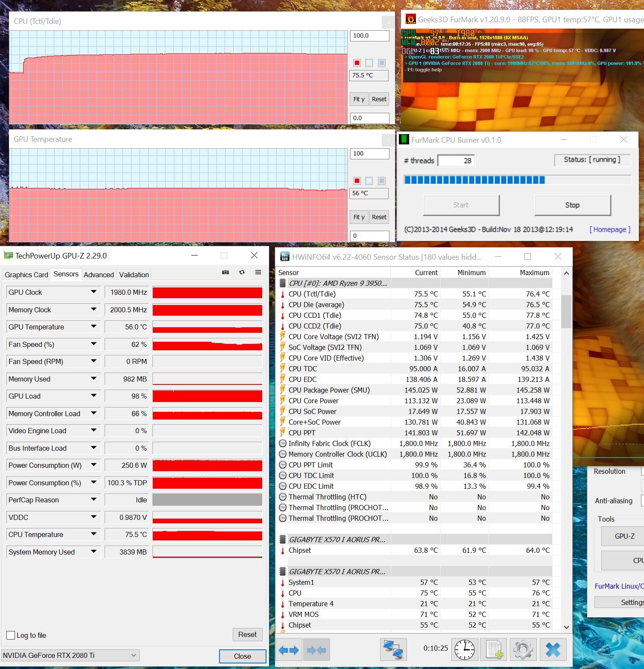Click HWiNFO log file with plus icon
Image resolution: width=644 pixels, height=669 pixels.
pos(494,650)
